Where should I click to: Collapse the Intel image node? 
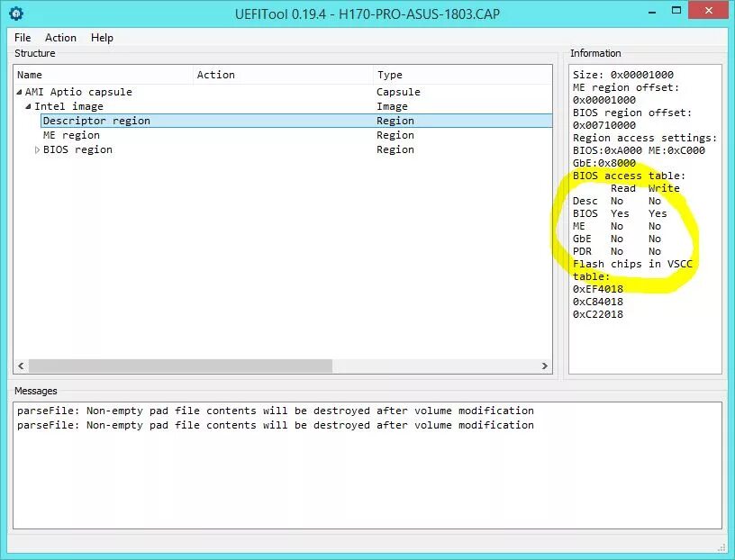click(29, 106)
